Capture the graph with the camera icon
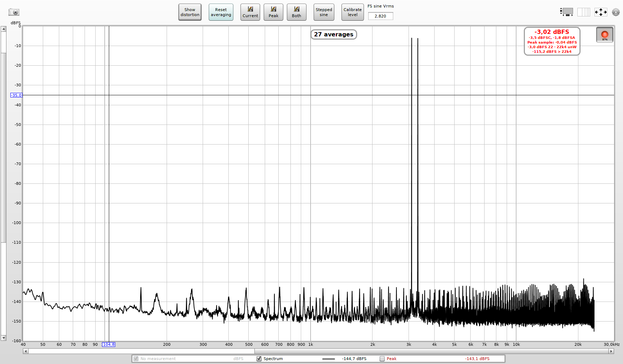The width and height of the screenshot is (623, 364). click(14, 12)
